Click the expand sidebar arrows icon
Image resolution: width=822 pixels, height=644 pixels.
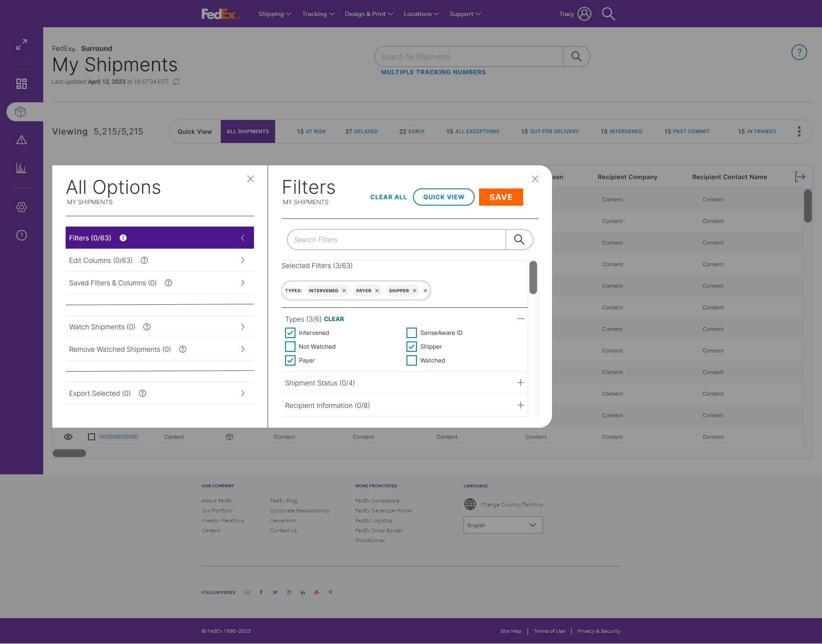[22, 44]
